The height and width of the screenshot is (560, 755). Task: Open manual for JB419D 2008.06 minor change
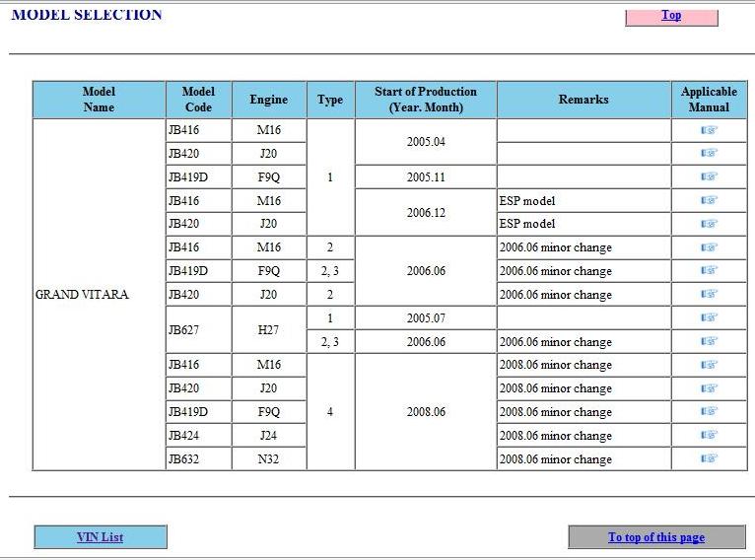coord(709,412)
